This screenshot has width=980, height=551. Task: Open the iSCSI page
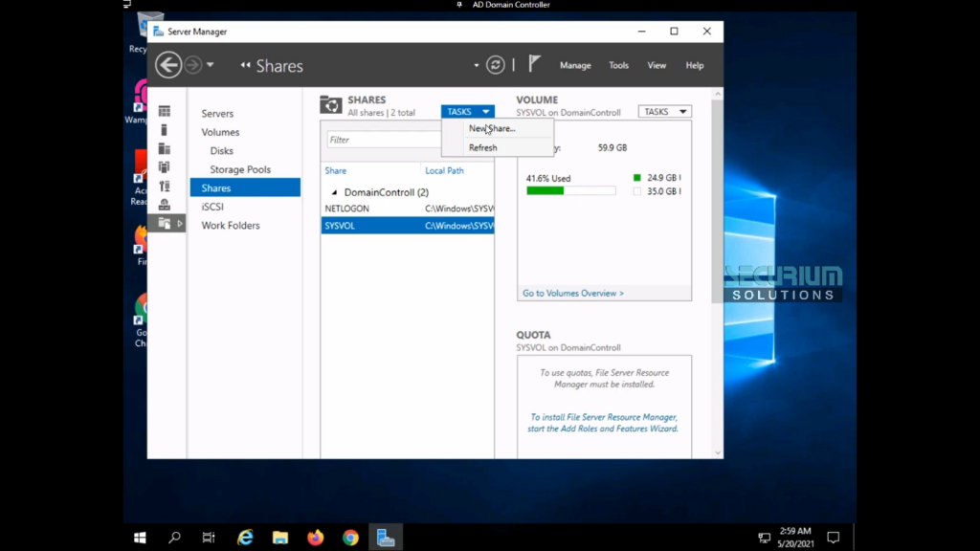212,207
